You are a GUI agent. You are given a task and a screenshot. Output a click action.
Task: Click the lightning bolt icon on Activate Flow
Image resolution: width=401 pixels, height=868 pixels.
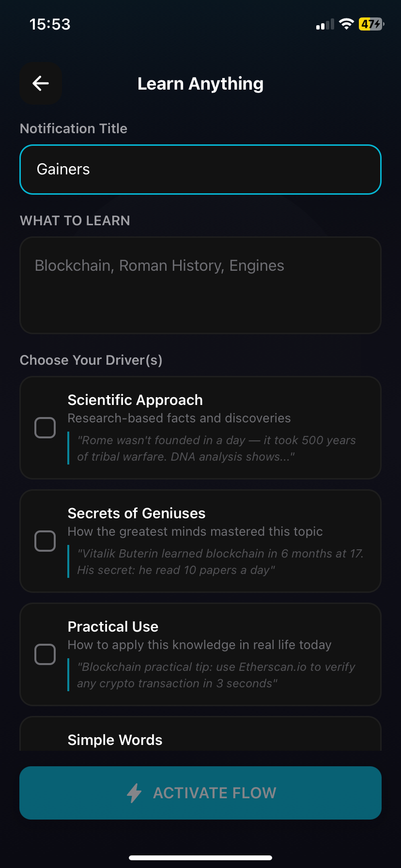tap(134, 793)
